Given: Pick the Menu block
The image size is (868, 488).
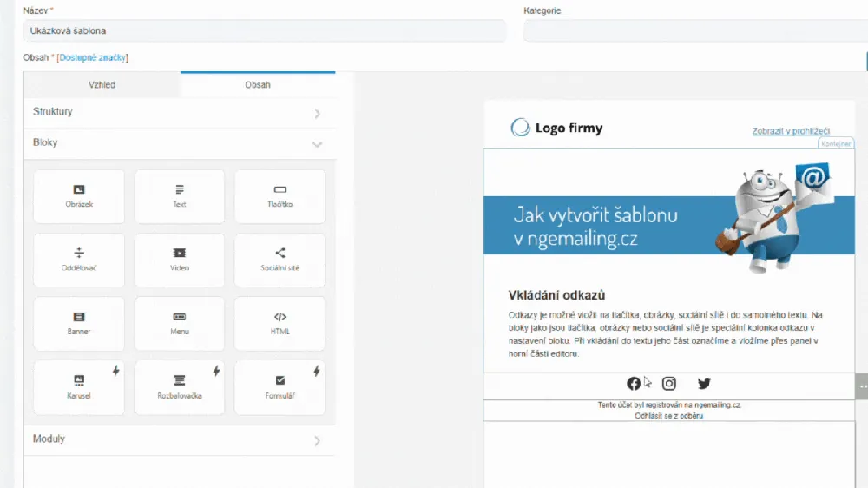Looking at the screenshot, I should tap(180, 323).
